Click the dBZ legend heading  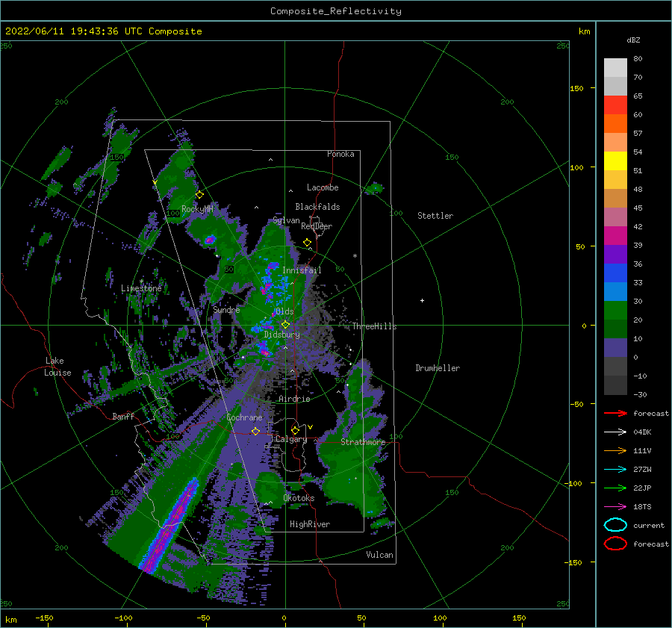coord(633,40)
